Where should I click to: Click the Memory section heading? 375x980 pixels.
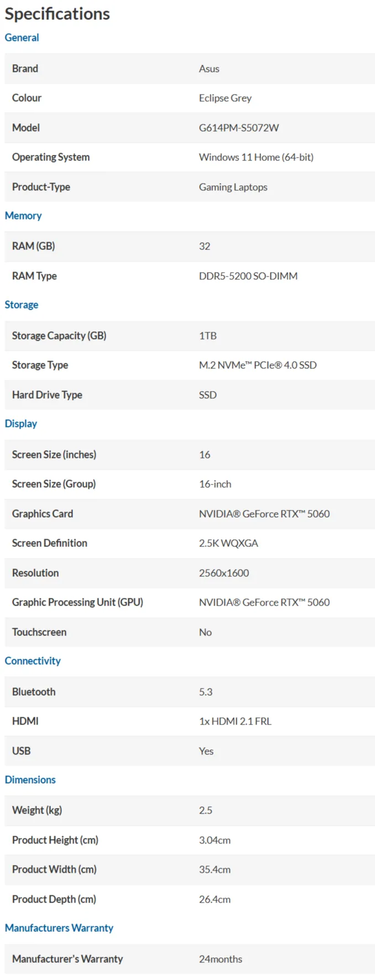23,216
